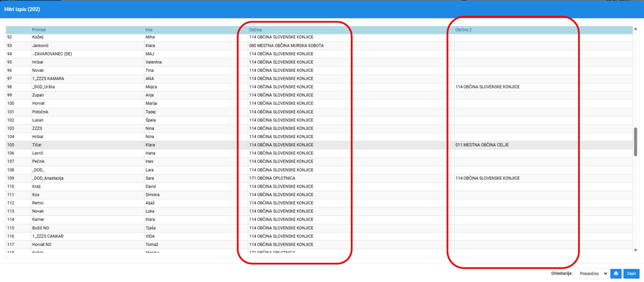Viewport: 644px width, 282px height.
Task: Click the surname Hribar in row 104
Action: click(37, 136)
